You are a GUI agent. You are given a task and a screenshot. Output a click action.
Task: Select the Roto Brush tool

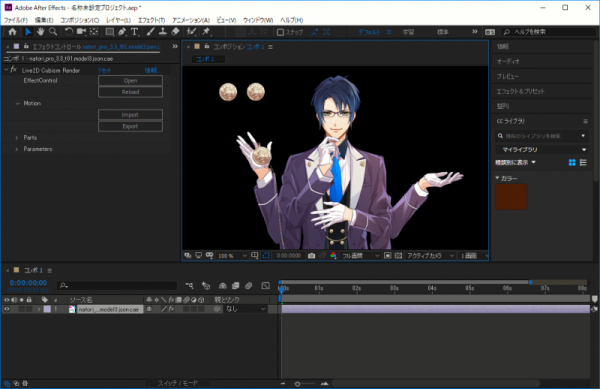(191, 32)
